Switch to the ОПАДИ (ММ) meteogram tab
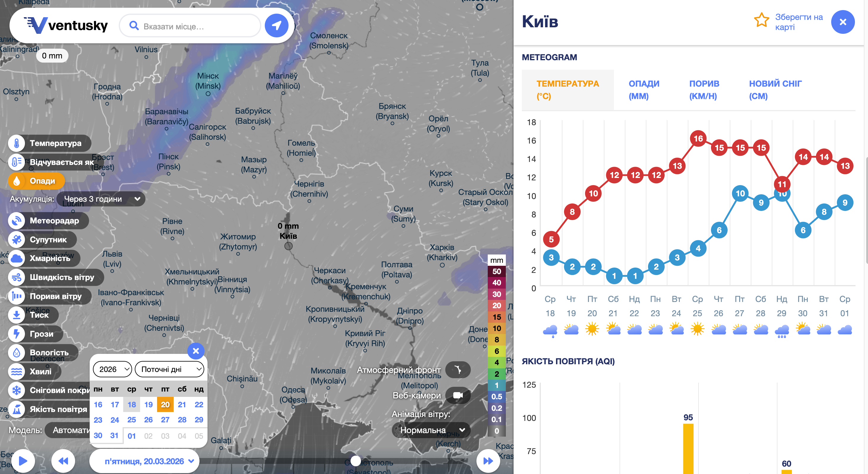The image size is (868, 474). click(x=644, y=90)
